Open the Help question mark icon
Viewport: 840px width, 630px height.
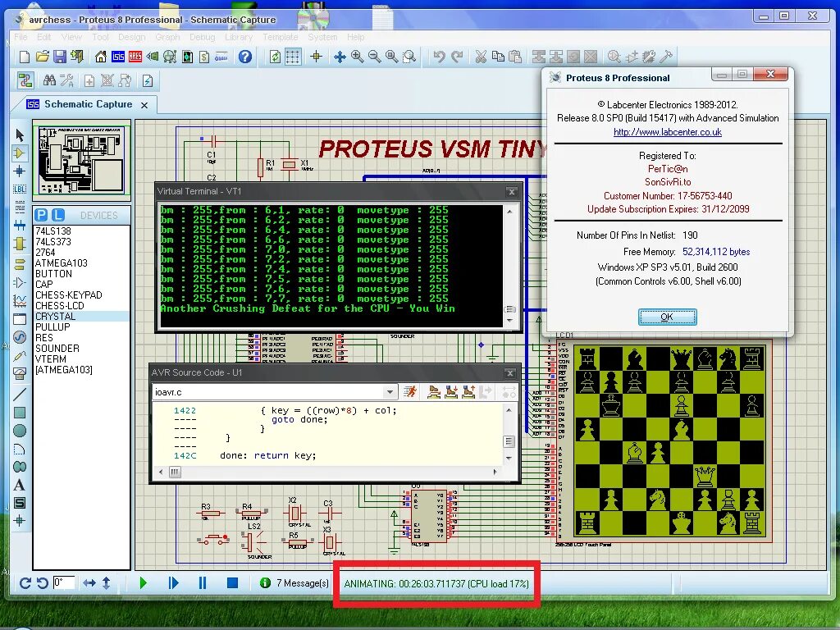[x=244, y=57]
